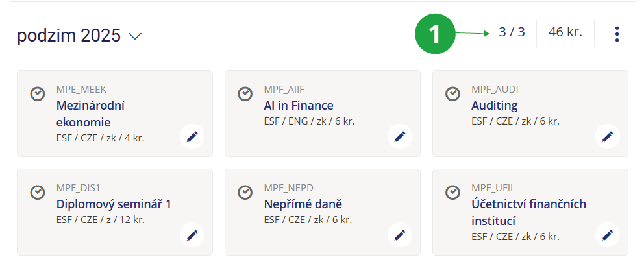This screenshot has width=644, height=264.
Task: Click clock status icon on MPF_NEPD card
Action: tap(245, 192)
